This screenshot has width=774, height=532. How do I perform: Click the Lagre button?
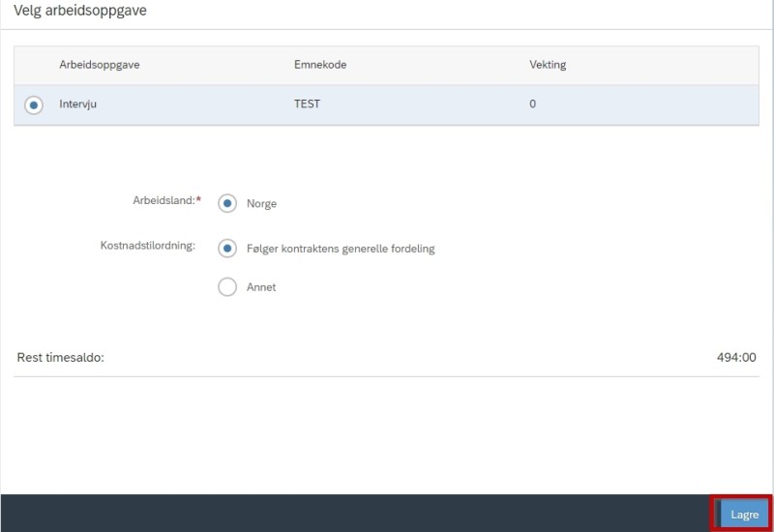coord(744,515)
